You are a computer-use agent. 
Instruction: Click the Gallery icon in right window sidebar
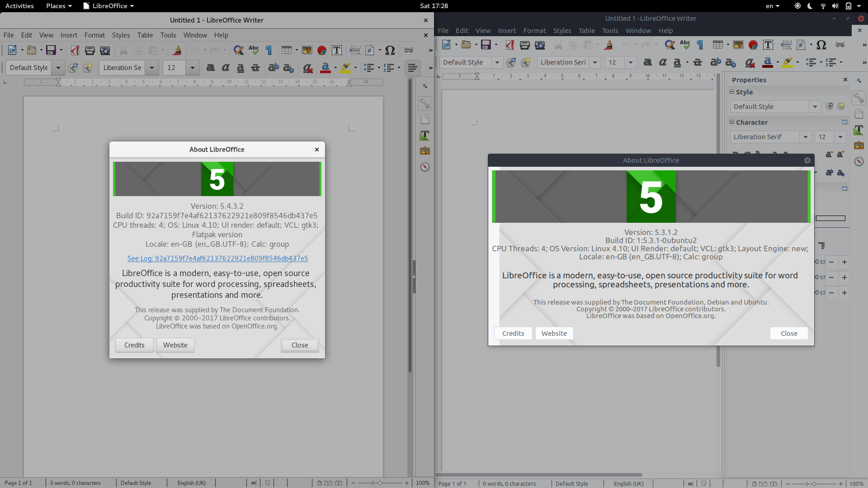[x=859, y=145]
